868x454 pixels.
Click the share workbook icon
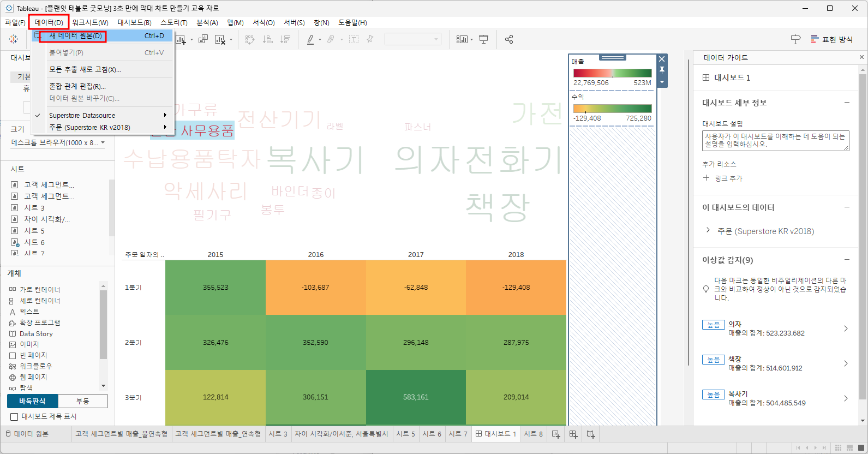pyautogui.click(x=509, y=39)
